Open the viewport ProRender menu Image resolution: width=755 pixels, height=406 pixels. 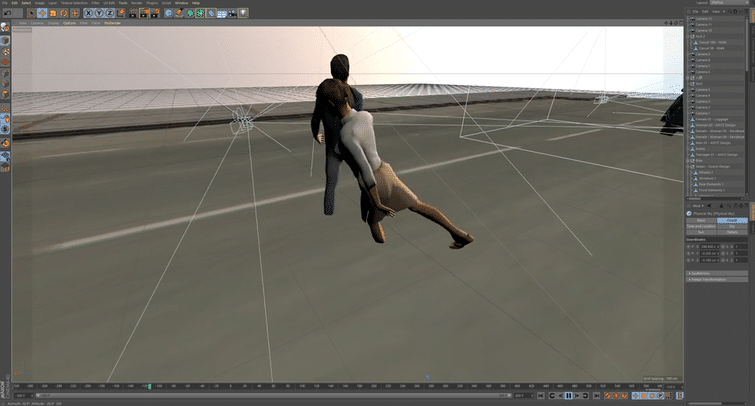[x=113, y=23]
